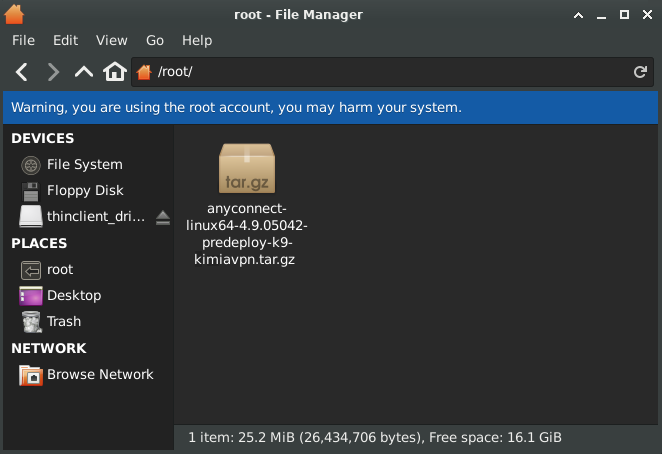
Task: Open the Edit menu
Action: 65,40
